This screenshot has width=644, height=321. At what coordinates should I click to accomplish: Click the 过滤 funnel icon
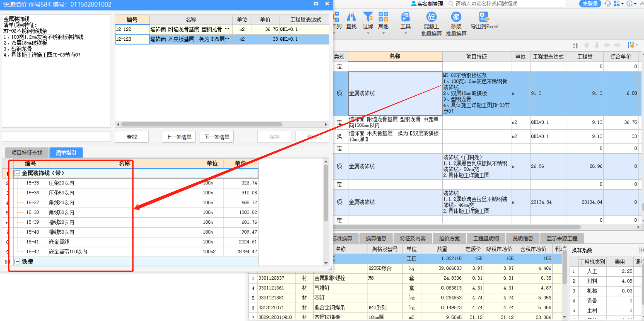368,17
